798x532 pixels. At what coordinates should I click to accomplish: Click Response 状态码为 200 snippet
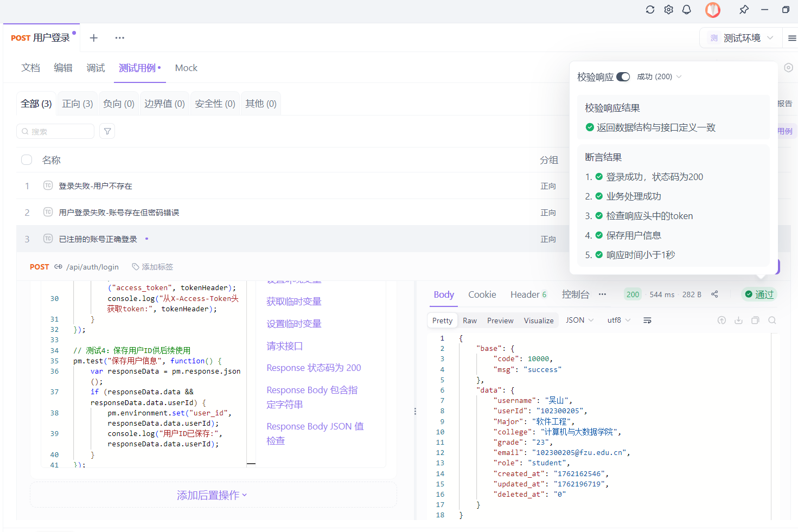point(314,368)
